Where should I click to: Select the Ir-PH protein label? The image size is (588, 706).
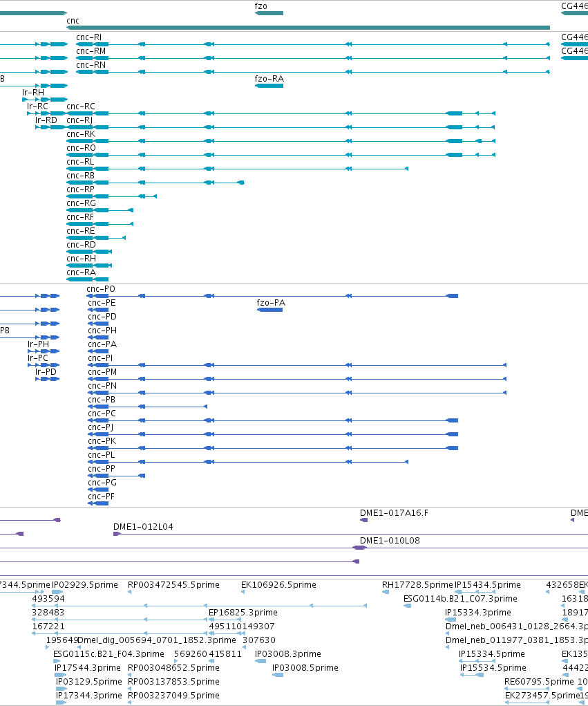coord(38,344)
